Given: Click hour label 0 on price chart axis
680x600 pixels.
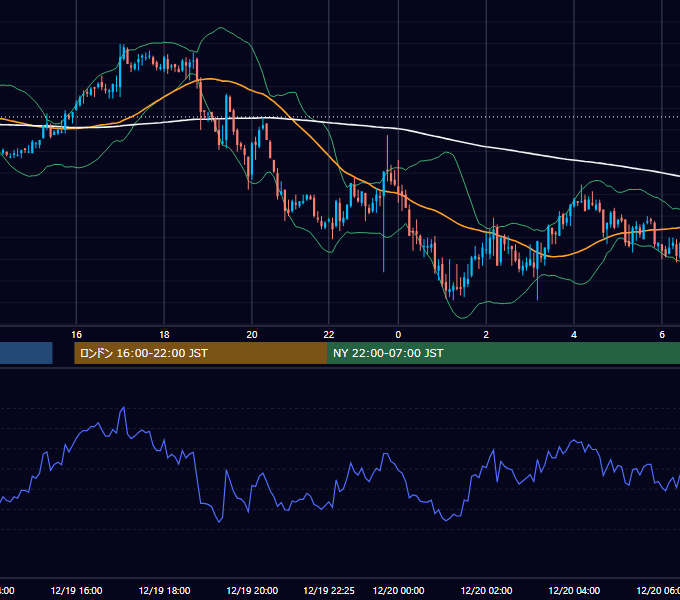Looking at the screenshot, I should coord(398,335).
